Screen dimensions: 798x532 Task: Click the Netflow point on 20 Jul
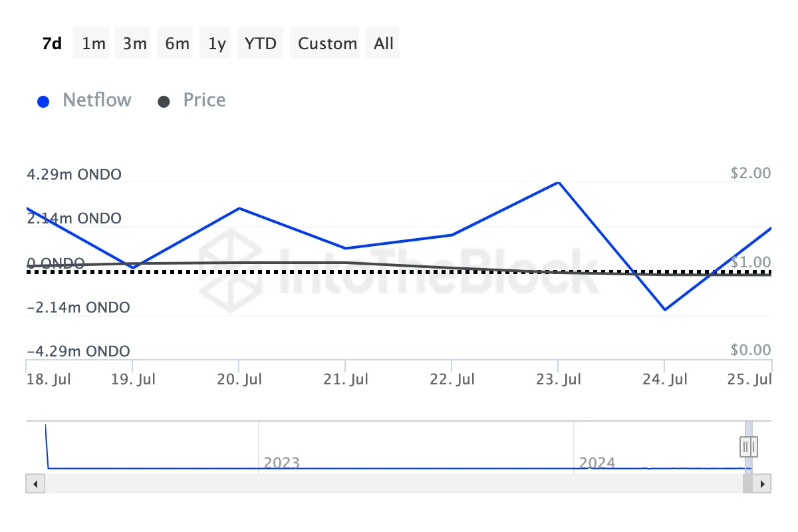(x=239, y=208)
